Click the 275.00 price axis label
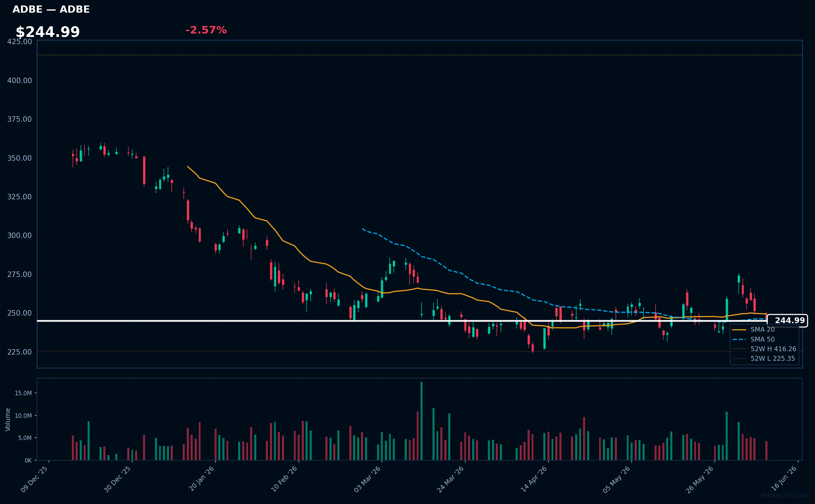 20,275
